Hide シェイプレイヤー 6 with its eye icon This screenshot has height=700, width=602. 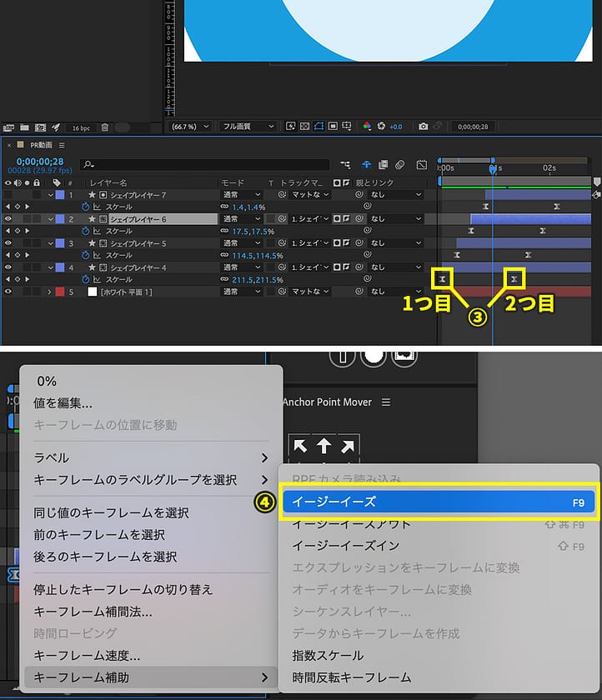[8, 219]
